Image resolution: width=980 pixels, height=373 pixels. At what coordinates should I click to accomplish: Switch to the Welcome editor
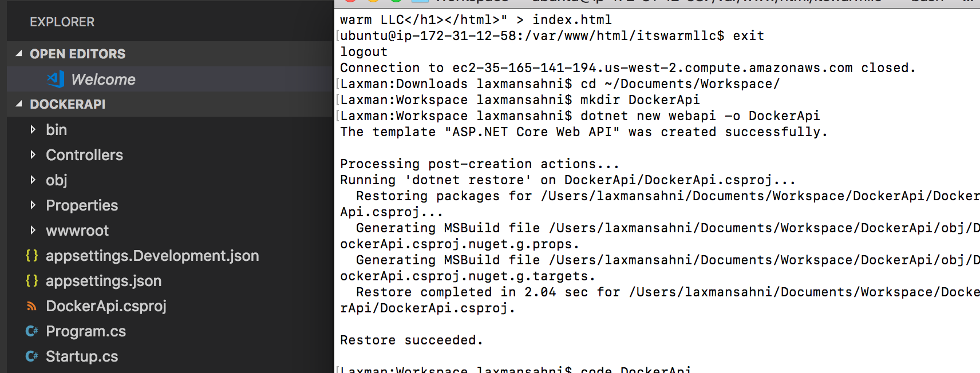pos(103,80)
